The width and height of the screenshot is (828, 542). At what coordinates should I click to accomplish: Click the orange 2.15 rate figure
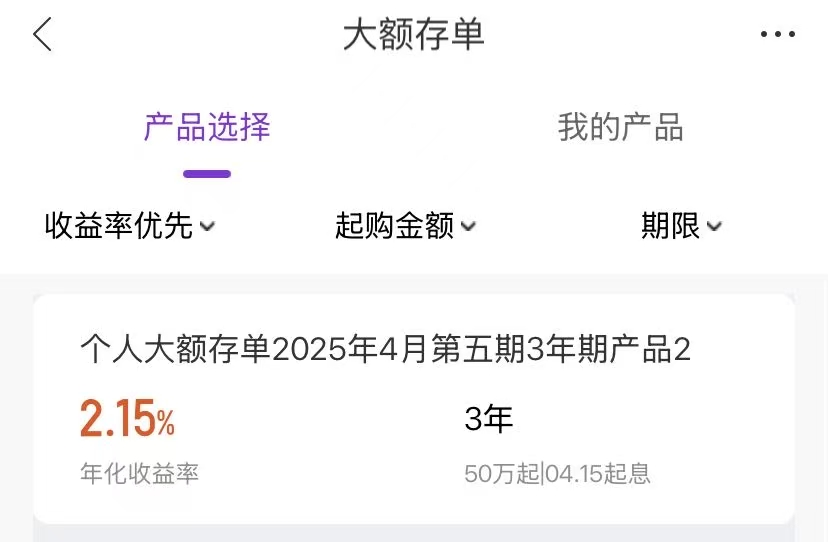[x=116, y=420]
